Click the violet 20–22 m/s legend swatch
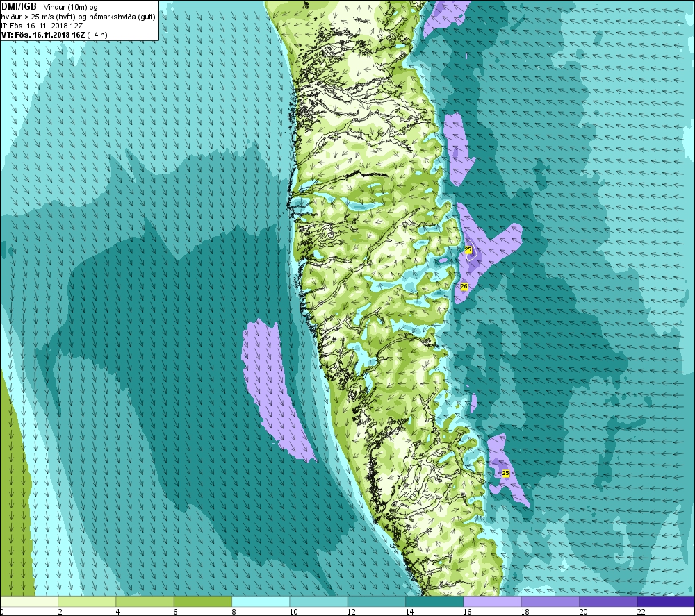The height and width of the screenshot is (616, 695). pyautogui.click(x=608, y=601)
